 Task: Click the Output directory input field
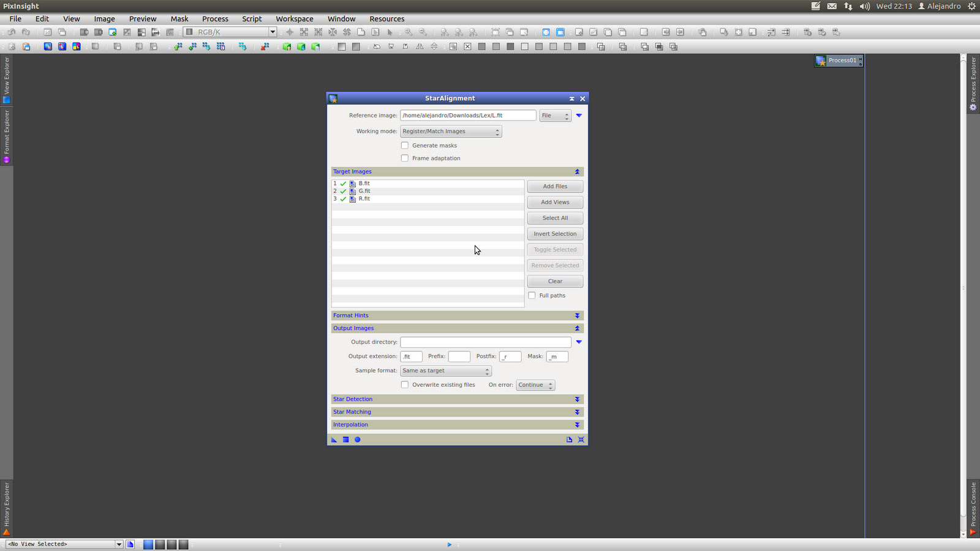coord(486,342)
